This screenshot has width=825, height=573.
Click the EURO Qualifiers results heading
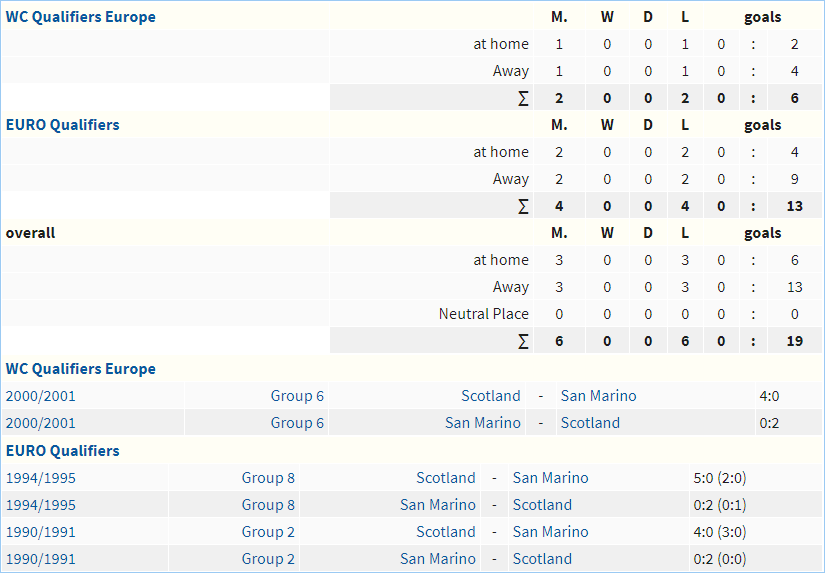(62, 451)
